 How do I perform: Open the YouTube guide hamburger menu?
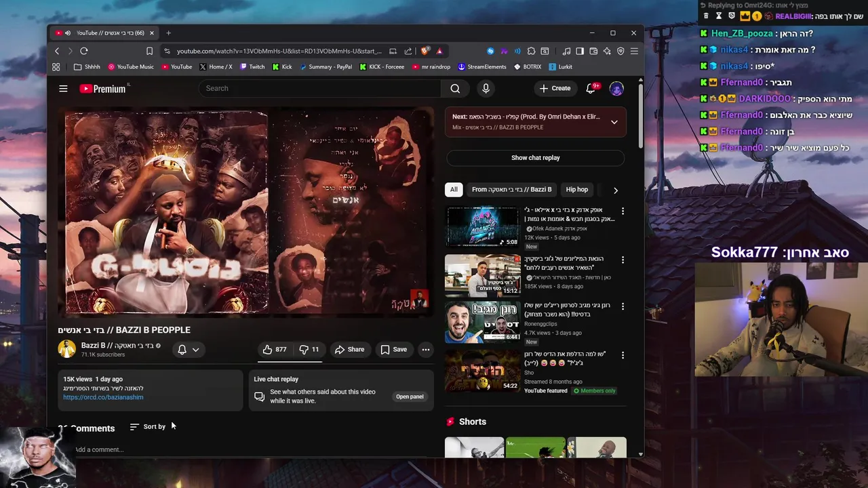pyautogui.click(x=63, y=88)
